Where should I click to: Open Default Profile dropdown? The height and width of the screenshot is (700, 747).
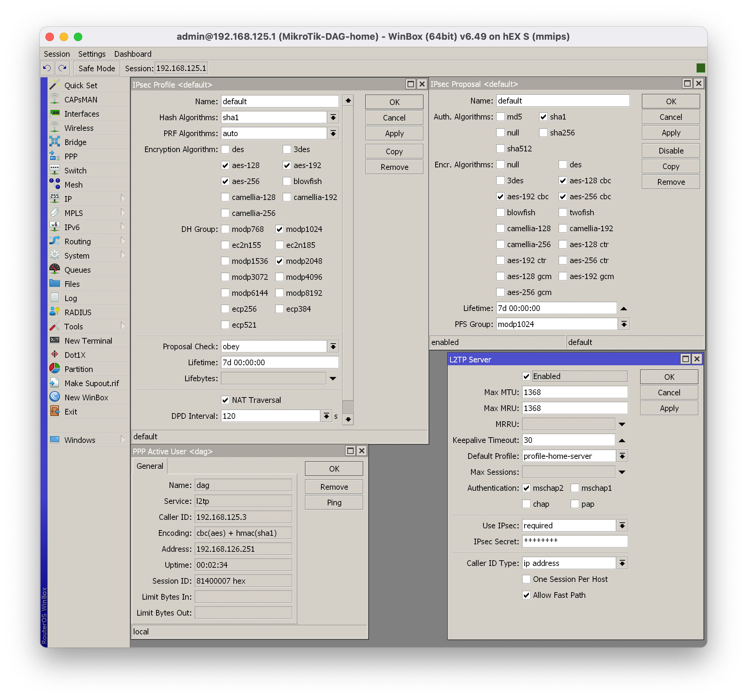tap(622, 456)
